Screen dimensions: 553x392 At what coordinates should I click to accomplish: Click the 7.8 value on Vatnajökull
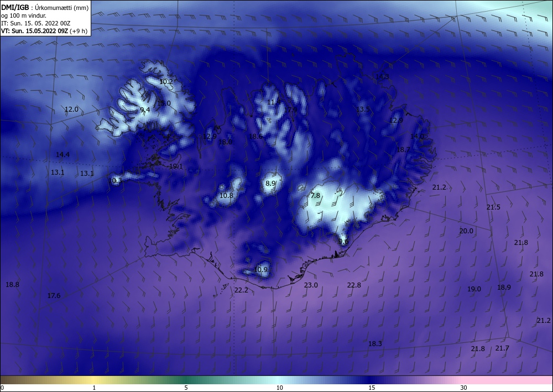(x=315, y=195)
